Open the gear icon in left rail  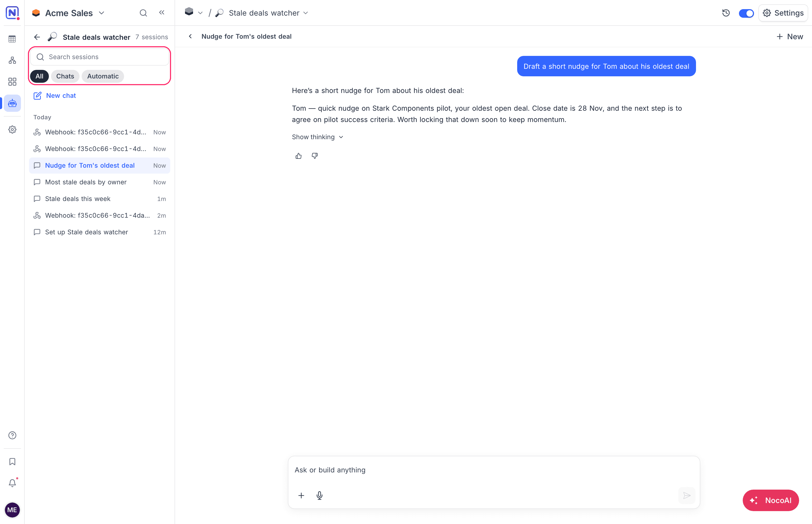[12, 130]
